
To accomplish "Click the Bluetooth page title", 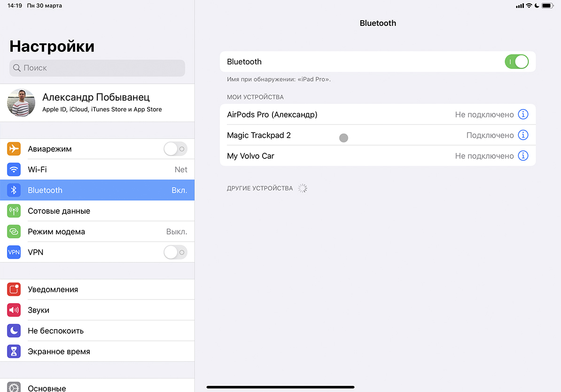I will click(378, 24).
